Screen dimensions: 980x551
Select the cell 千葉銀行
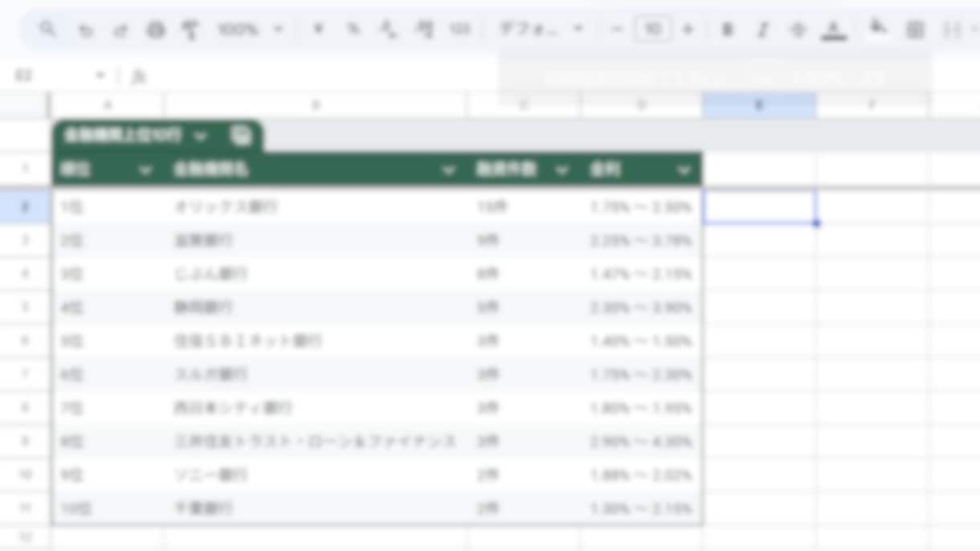click(x=316, y=508)
